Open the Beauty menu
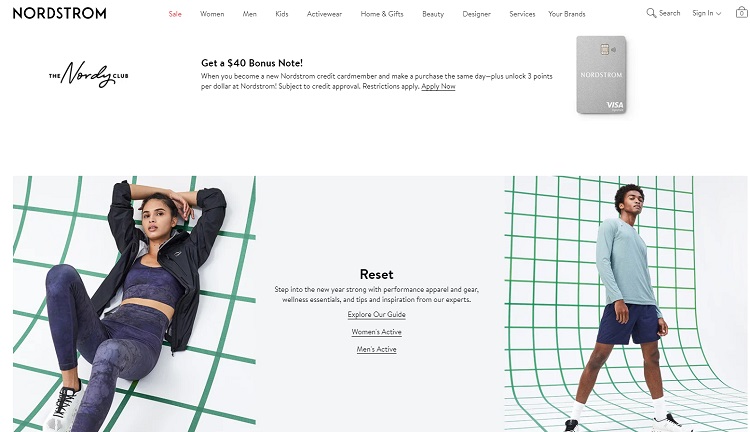750x432 pixels. pyautogui.click(x=433, y=14)
